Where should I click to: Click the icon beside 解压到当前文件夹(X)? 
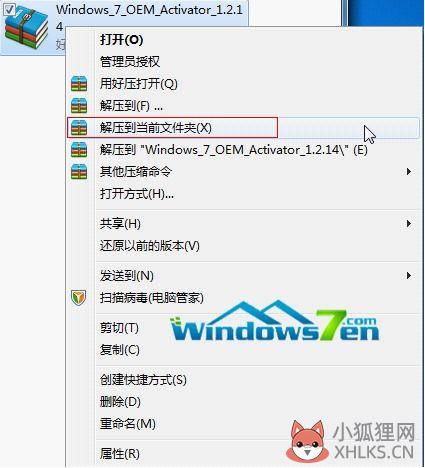(79, 128)
